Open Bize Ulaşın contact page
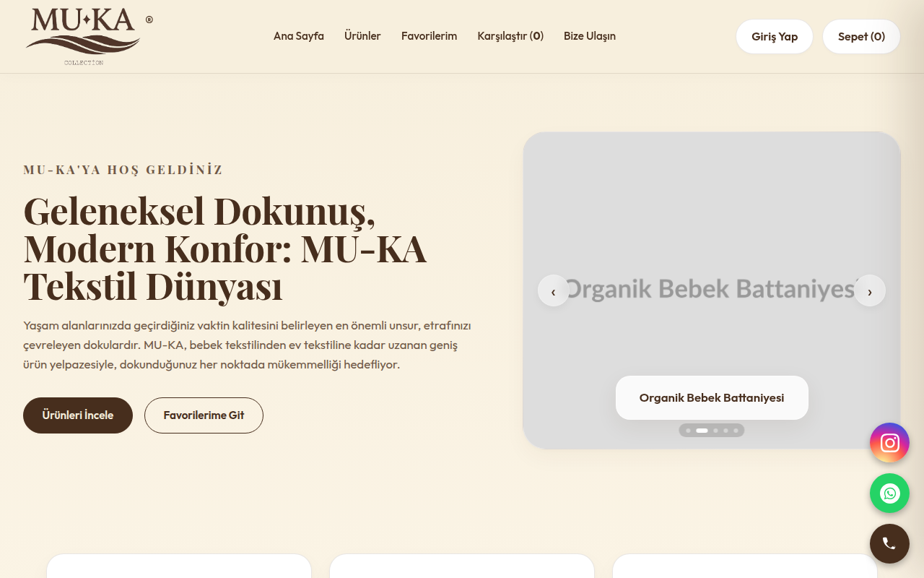This screenshot has width=924, height=578. 590,36
